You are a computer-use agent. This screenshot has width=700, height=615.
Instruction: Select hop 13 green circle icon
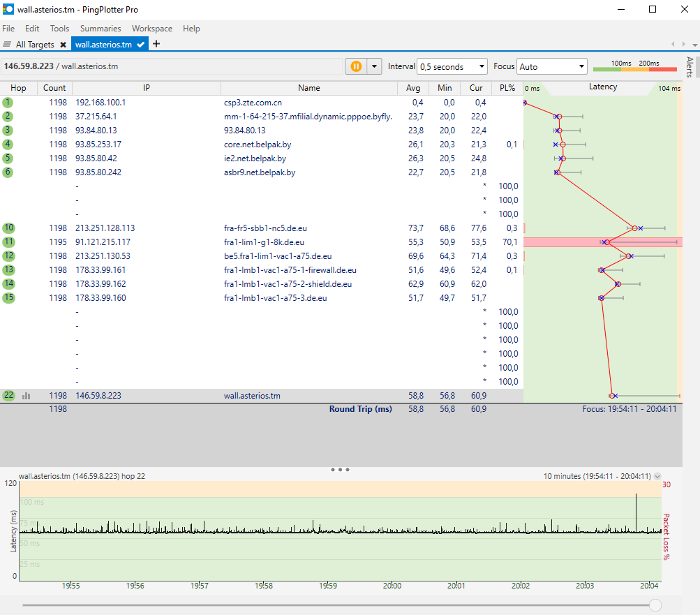(8, 269)
